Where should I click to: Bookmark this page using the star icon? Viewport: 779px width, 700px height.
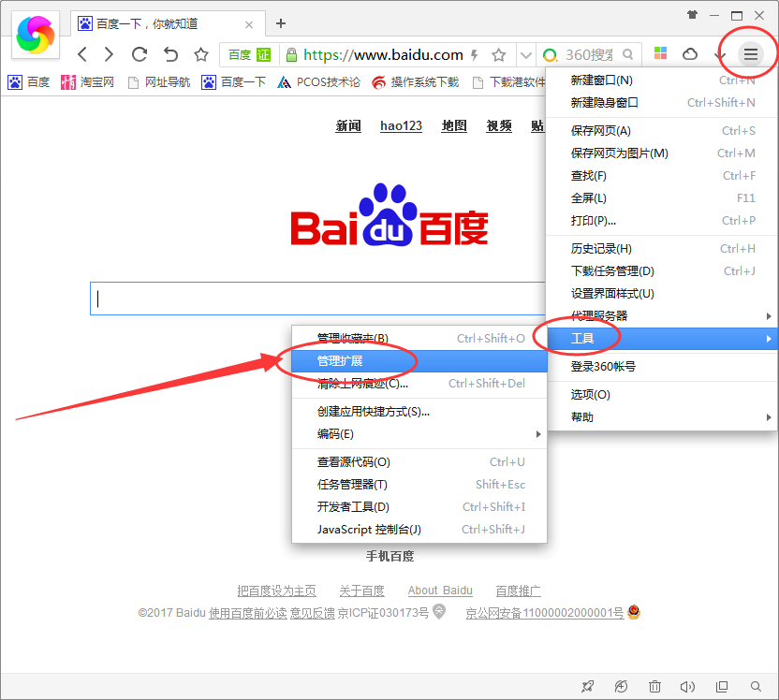tap(499, 54)
